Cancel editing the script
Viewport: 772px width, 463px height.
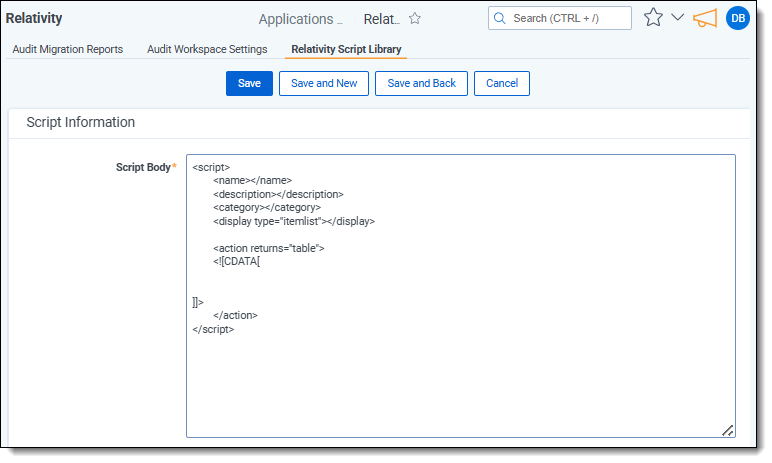pos(501,83)
